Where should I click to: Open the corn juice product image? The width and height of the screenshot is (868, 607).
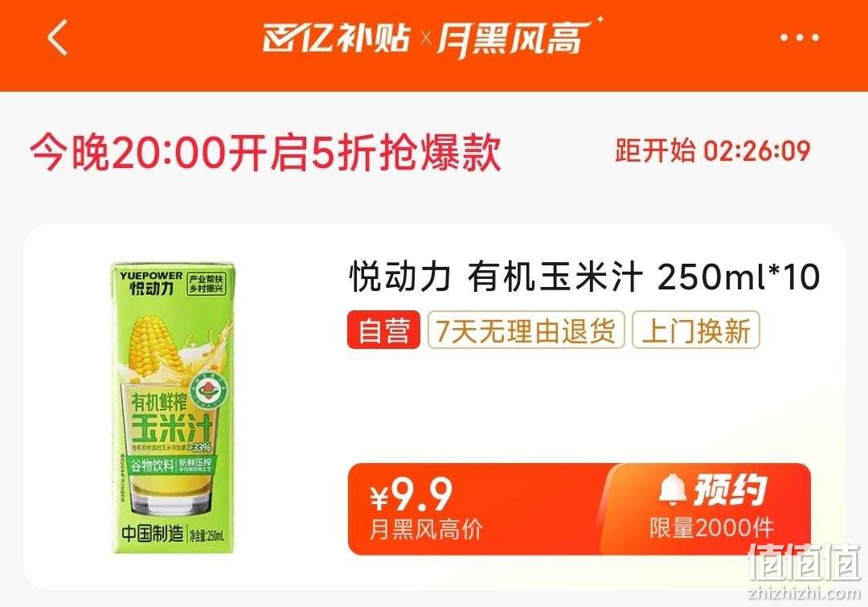(x=172, y=407)
